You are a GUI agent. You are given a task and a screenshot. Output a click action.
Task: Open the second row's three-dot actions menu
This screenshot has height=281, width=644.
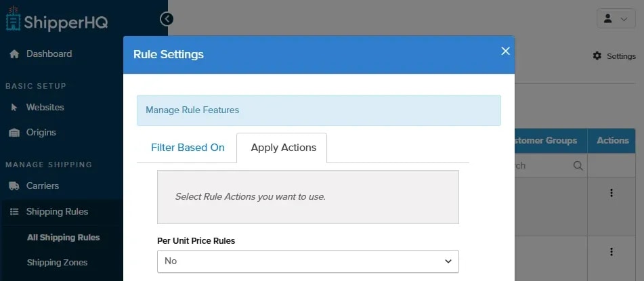[x=611, y=251]
